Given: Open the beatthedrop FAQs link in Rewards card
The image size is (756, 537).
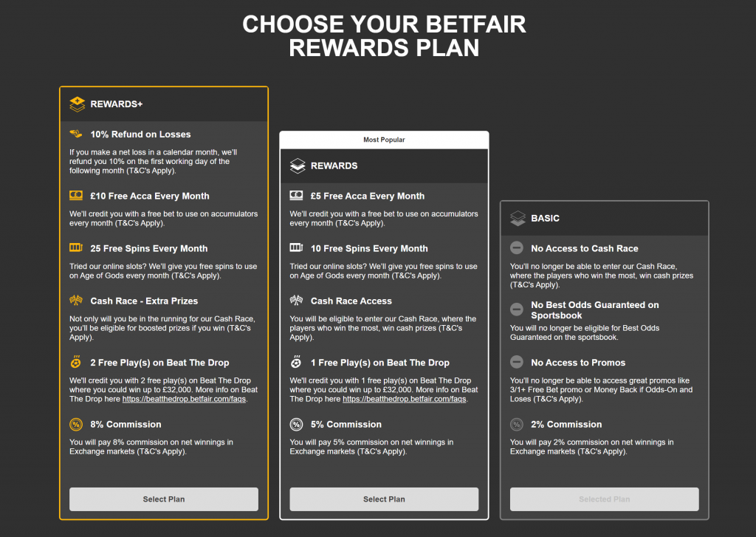Looking at the screenshot, I should 405,399.
